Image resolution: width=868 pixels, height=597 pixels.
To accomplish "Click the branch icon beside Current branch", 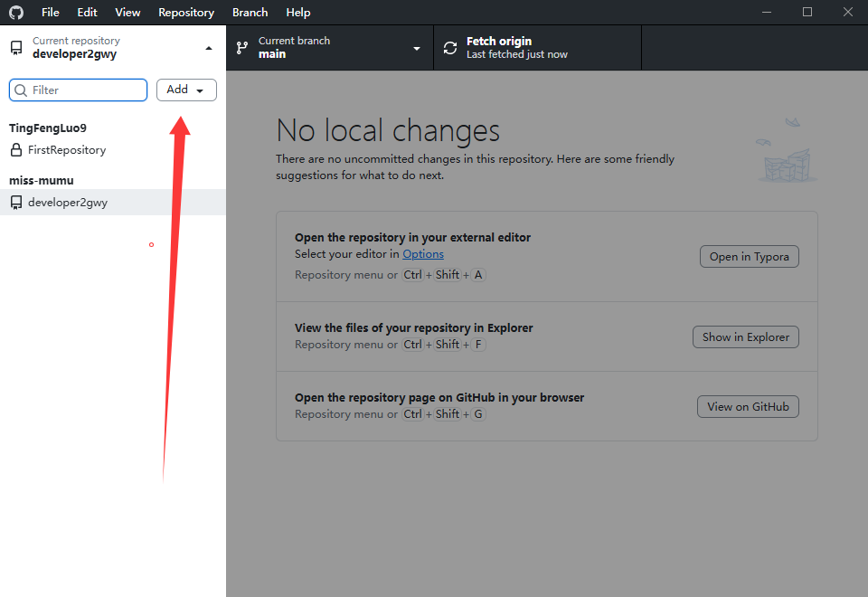I will (242, 48).
